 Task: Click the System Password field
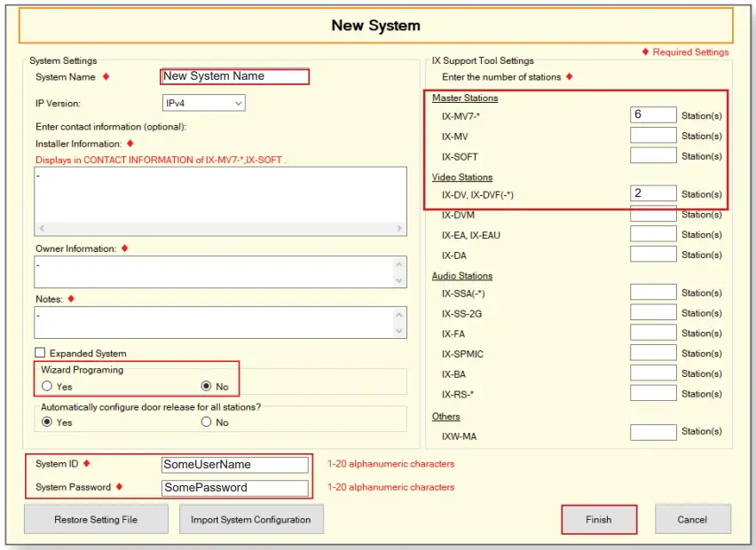tap(234, 487)
